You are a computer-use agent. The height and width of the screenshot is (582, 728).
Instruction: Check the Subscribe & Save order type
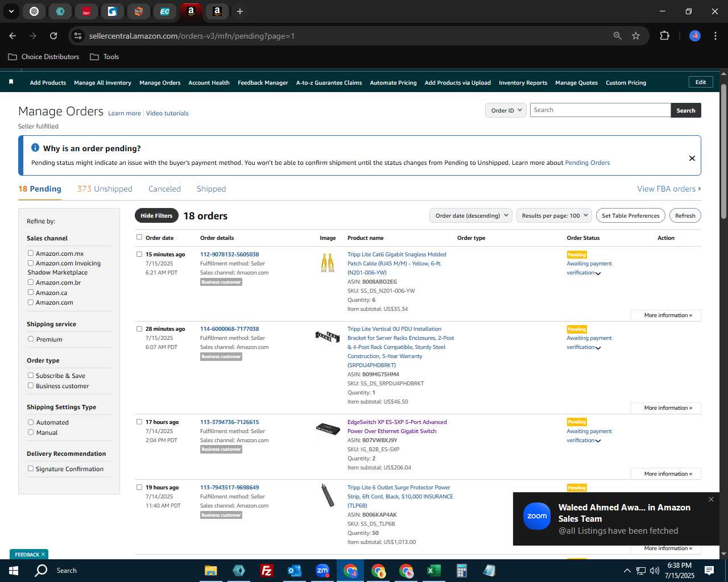click(31, 375)
